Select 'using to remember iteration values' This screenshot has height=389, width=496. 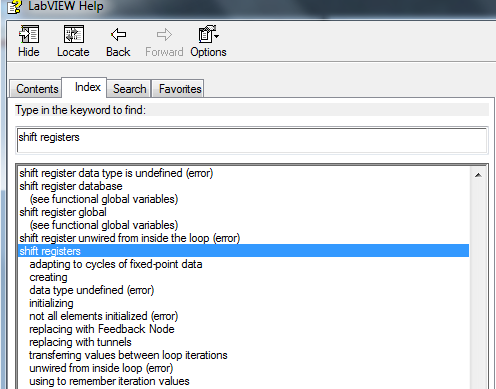(109, 381)
